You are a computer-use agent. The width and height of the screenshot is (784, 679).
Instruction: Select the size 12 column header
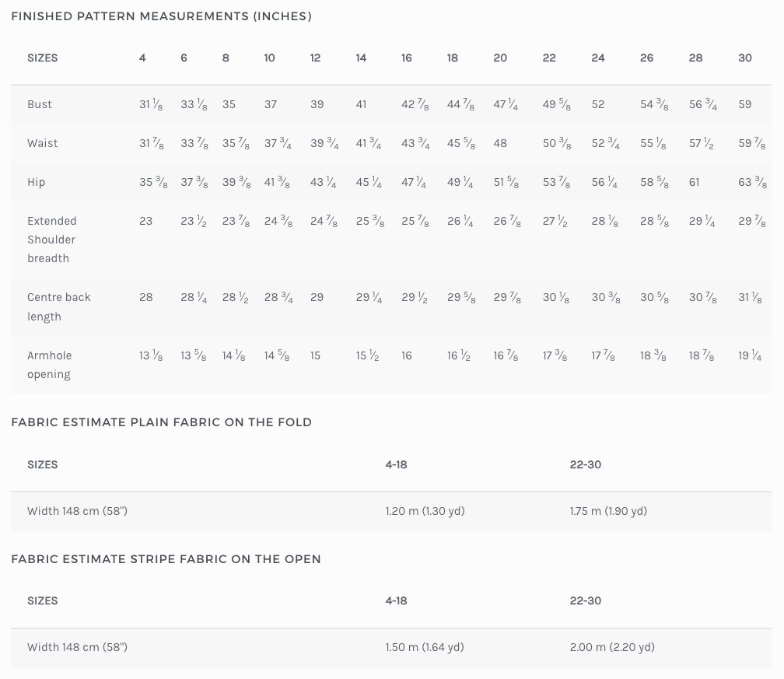pos(315,58)
